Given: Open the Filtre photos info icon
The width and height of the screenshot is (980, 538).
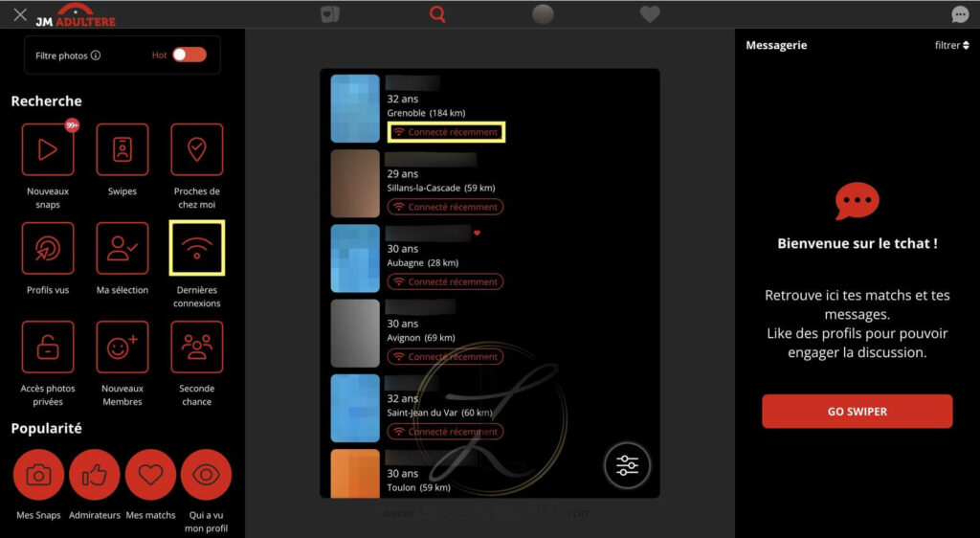Looking at the screenshot, I should point(96,55).
